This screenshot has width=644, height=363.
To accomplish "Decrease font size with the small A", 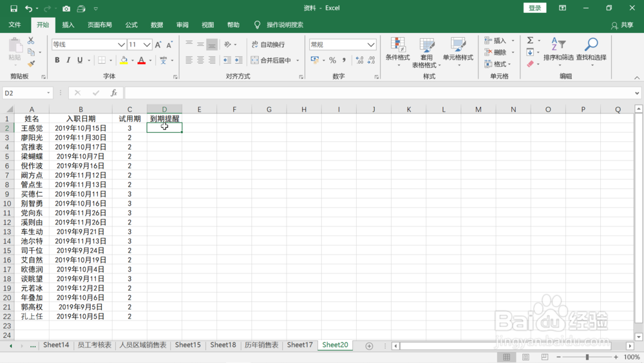I will 169,44.
